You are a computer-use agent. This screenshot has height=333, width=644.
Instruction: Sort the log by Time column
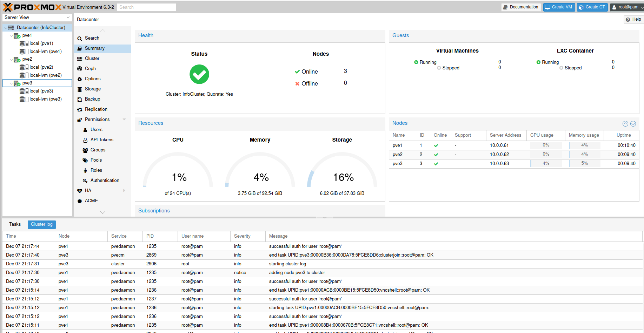28,236
